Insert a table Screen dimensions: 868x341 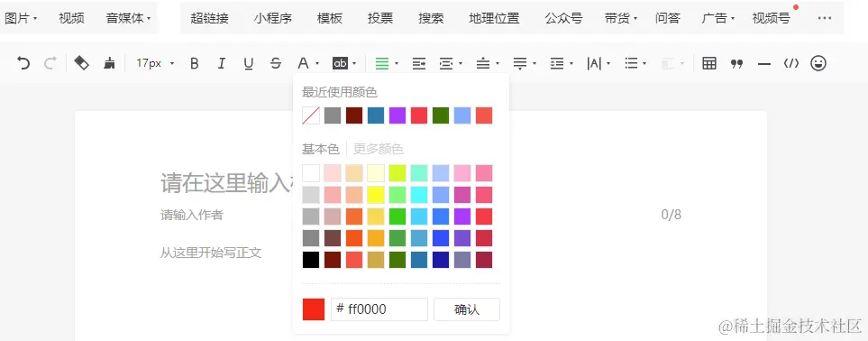point(709,63)
